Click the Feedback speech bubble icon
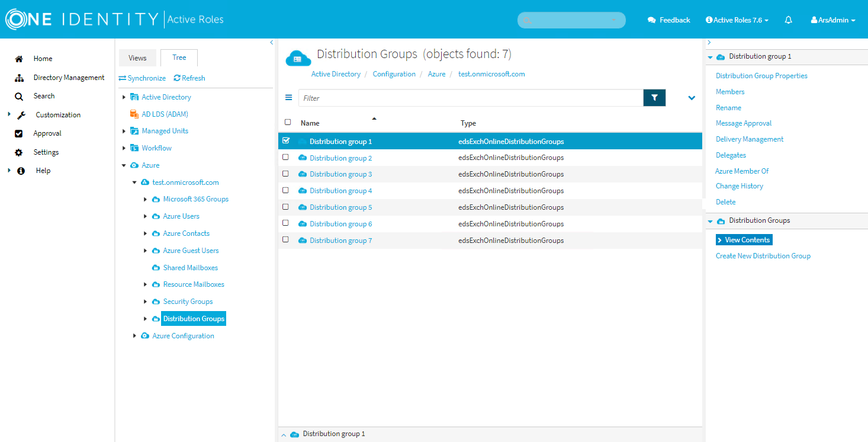 tap(652, 20)
